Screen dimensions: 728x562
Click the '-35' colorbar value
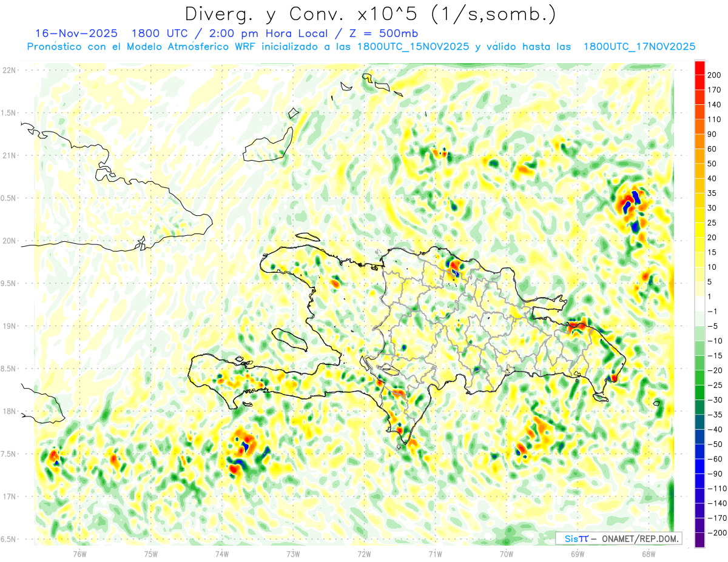click(x=715, y=415)
